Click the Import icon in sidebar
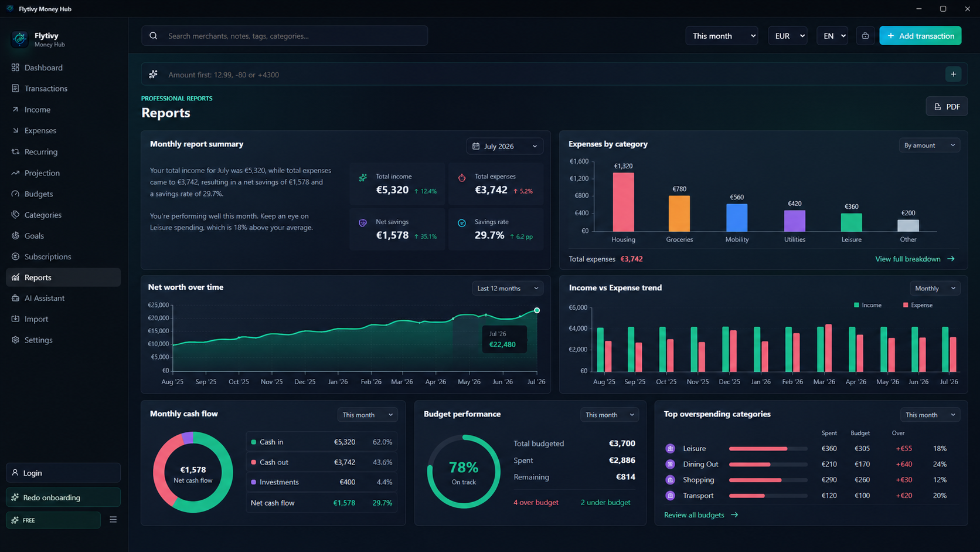The height and width of the screenshot is (552, 980). point(15,319)
